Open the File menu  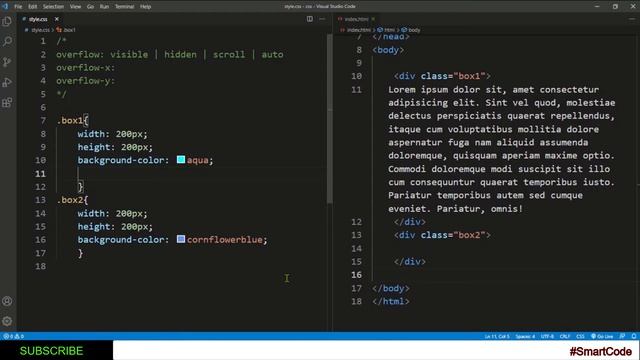tap(18, 7)
